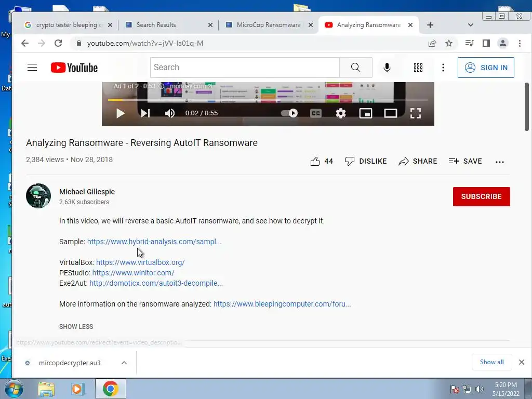Screen dimensions: 532x399
Task: Open Chrome three-dot menu
Action: tap(520, 43)
